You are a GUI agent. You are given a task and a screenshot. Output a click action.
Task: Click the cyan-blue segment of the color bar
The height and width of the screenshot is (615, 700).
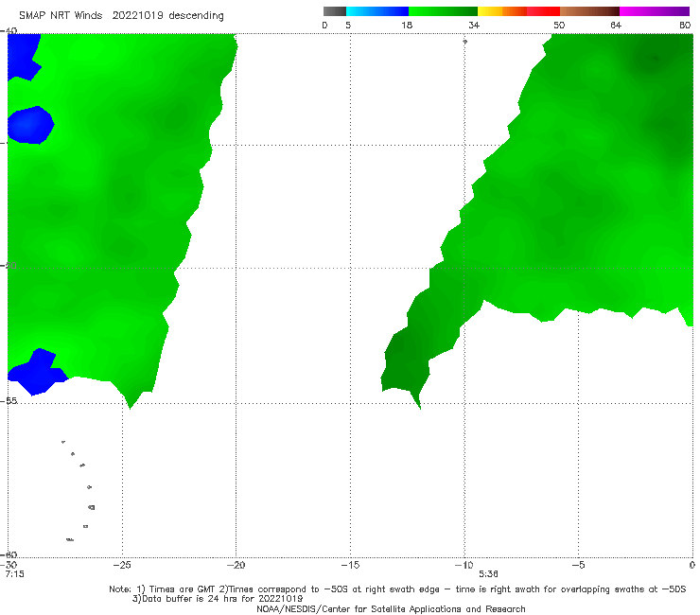(x=377, y=11)
